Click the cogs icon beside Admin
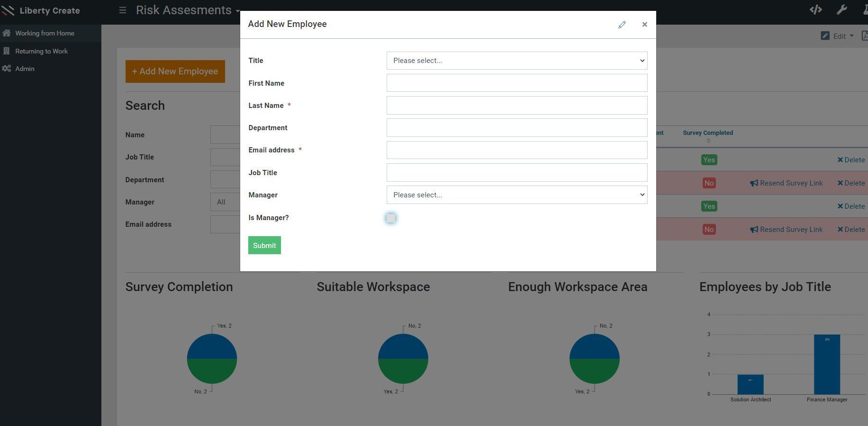Image resolution: width=868 pixels, height=426 pixels. point(7,69)
